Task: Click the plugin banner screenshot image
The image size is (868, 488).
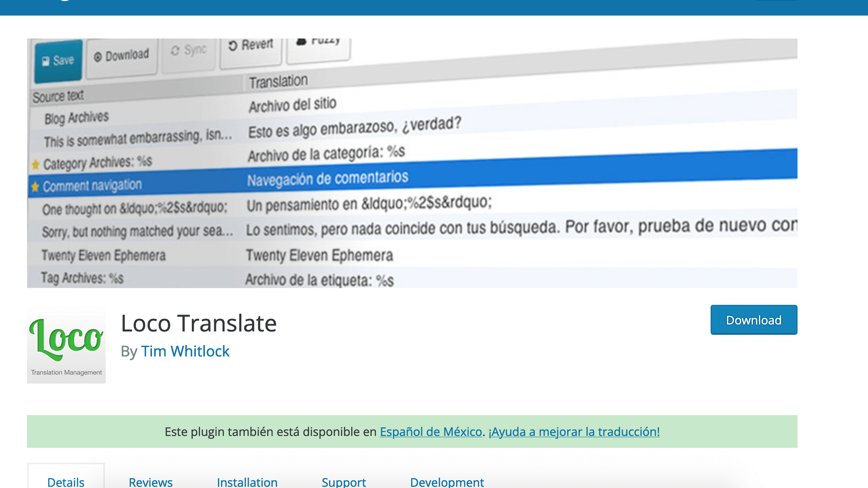Action: click(412, 163)
